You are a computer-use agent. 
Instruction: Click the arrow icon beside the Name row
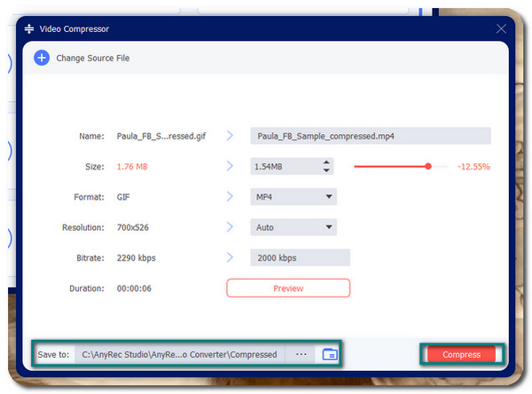pos(230,136)
